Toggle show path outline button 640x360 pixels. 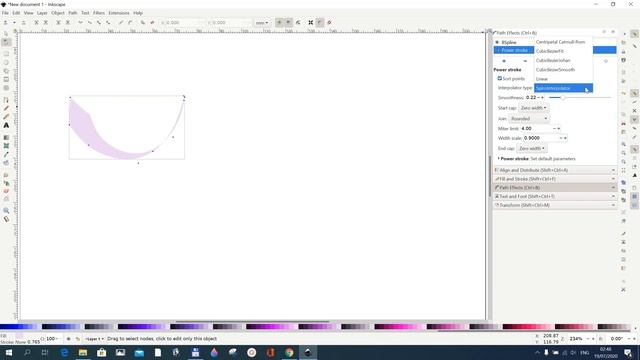point(329,22)
